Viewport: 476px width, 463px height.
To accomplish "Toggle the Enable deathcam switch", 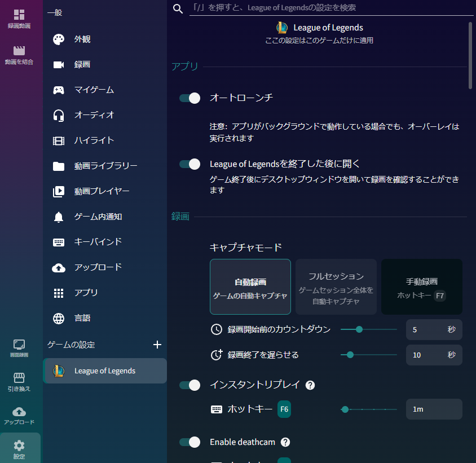I will 189,442.
